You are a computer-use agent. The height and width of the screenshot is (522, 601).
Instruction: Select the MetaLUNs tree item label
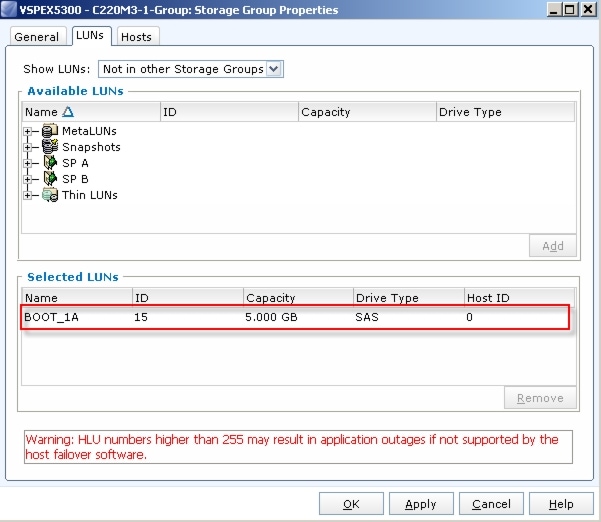click(x=89, y=131)
